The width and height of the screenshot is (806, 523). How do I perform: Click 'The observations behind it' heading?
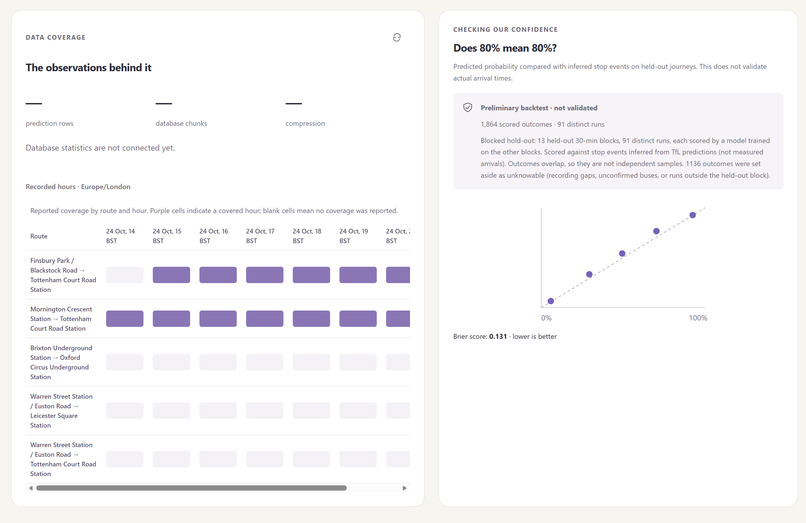click(88, 68)
